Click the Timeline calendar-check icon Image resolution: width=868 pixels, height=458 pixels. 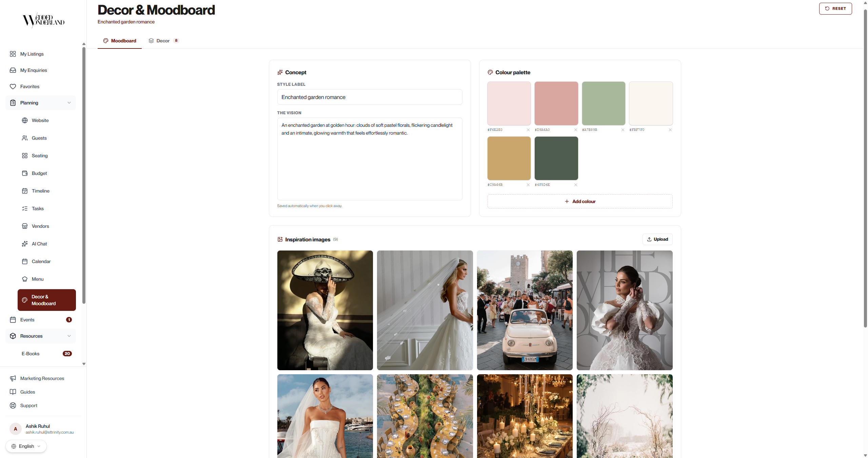(25, 191)
